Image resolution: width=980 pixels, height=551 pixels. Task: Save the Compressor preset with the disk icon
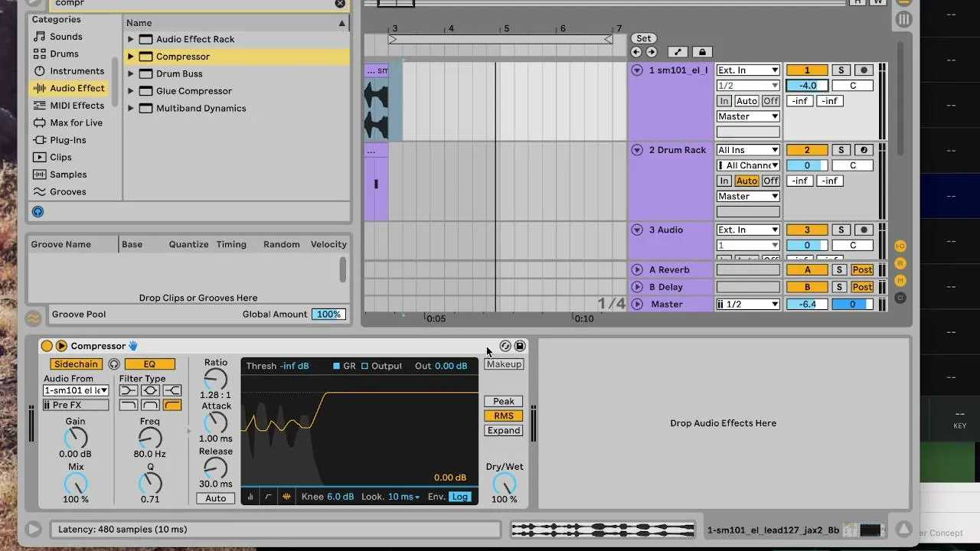[x=520, y=346]
